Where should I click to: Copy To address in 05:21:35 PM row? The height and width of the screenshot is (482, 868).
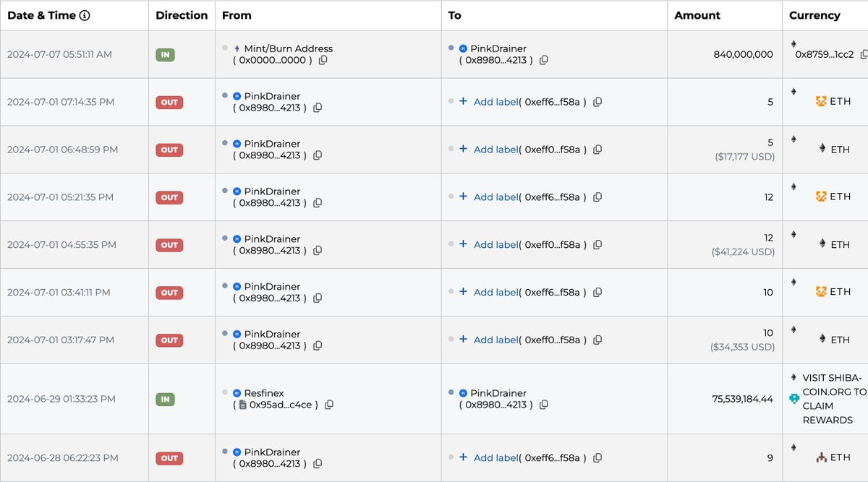pyautogui.click(x=597, y=197)
